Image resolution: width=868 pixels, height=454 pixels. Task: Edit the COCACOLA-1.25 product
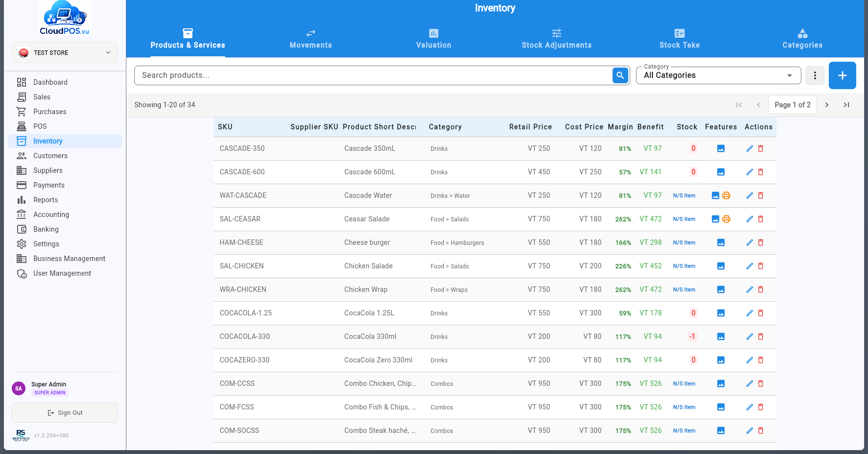[x=749, y=313]
